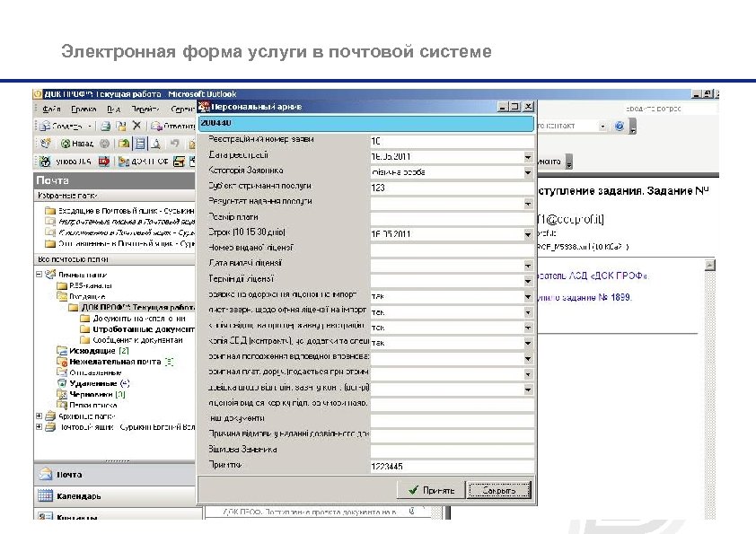
Task: Click the Print icon in Outlook toolbar
Action: pos(106,126)
